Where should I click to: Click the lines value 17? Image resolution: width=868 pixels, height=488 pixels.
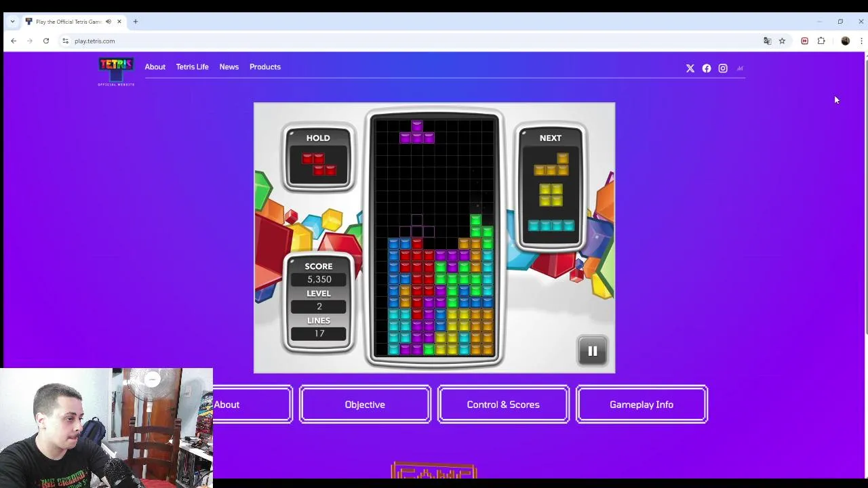click(319, 333)
